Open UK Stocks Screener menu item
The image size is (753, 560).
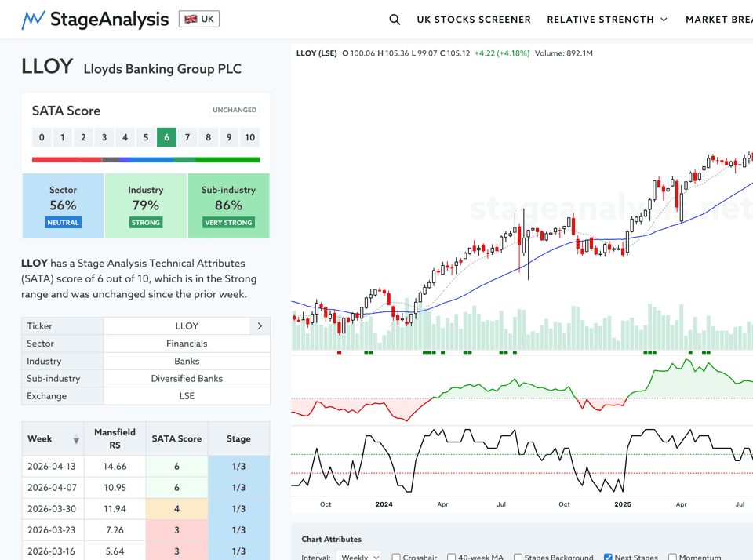click(x=474, y=20)
